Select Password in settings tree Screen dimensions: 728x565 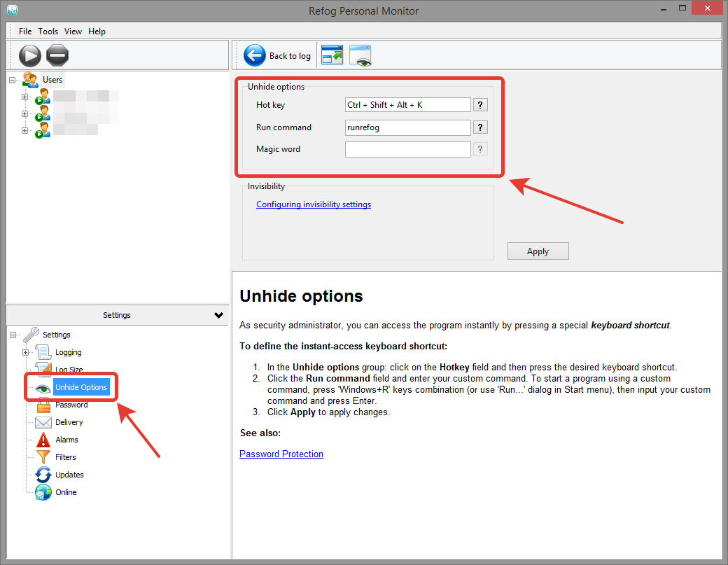(x=71, y=405)
